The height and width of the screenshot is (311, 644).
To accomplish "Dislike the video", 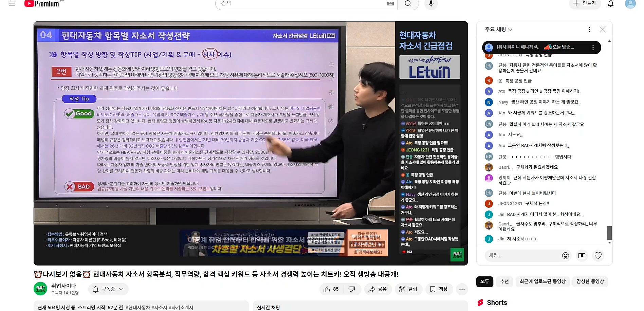I will point(352,289).
